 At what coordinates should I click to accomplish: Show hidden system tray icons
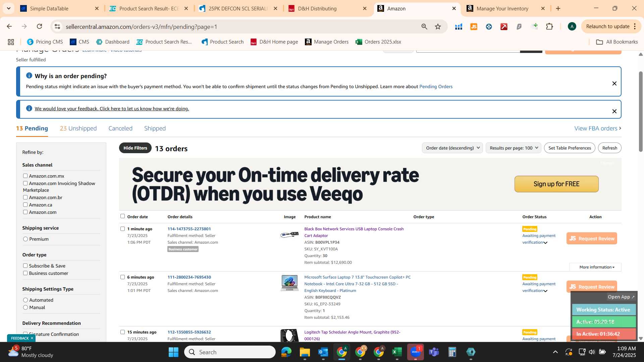tap(555, 352)
